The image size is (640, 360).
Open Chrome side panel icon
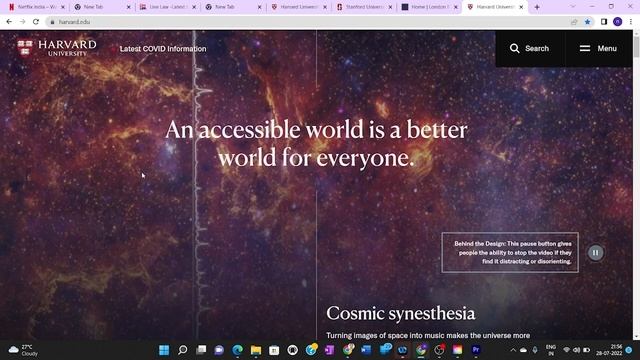604,22
